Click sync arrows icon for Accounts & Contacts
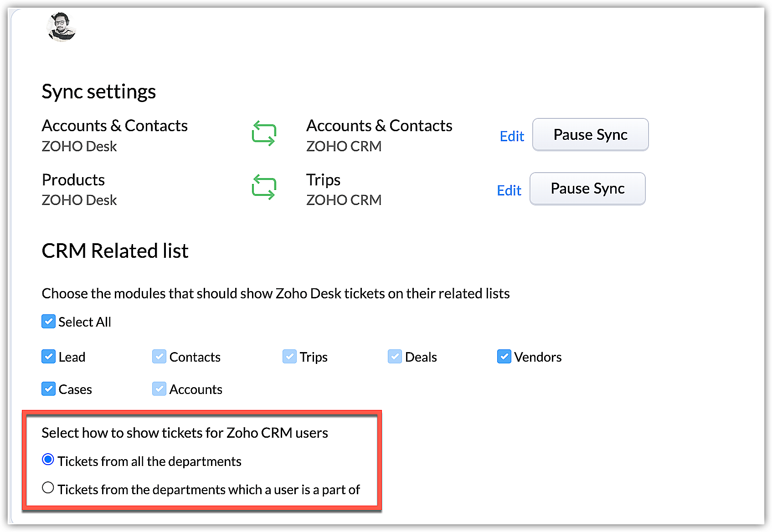The image size is (772, 532). click(264, 133)
